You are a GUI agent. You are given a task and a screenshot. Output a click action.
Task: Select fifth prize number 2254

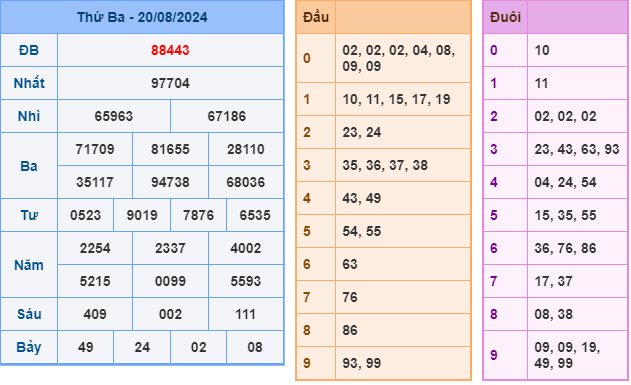tap(95, 248)
